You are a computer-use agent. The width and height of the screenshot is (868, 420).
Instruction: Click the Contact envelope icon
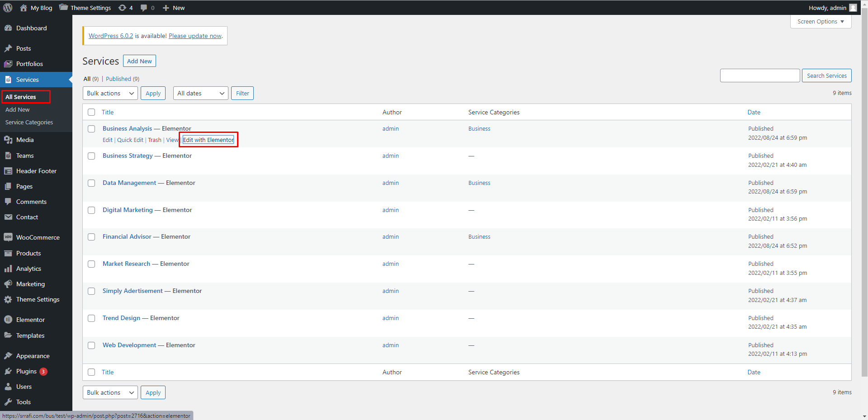tap(8, 217)
